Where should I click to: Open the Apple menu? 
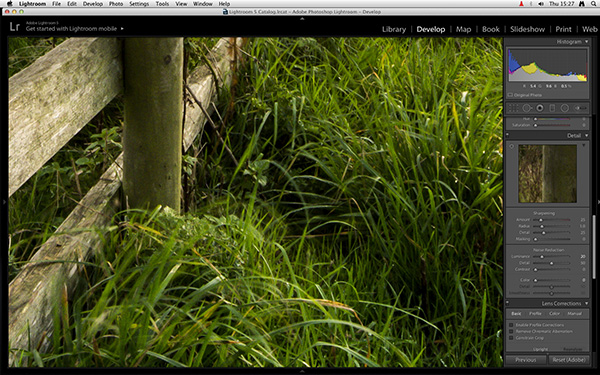coord(10,3)
